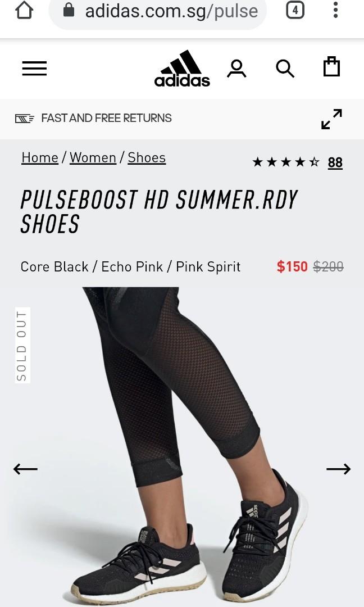Open the 88 reviews link
Image resolution: width=364 pixels, height=607 pixels.
click(335, 162)
